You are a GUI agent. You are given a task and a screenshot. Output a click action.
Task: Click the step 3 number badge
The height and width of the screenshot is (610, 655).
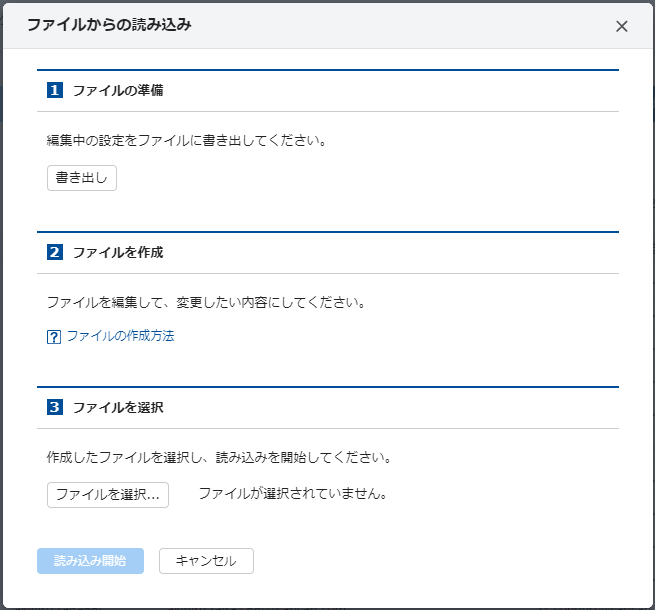coord(55,407)
